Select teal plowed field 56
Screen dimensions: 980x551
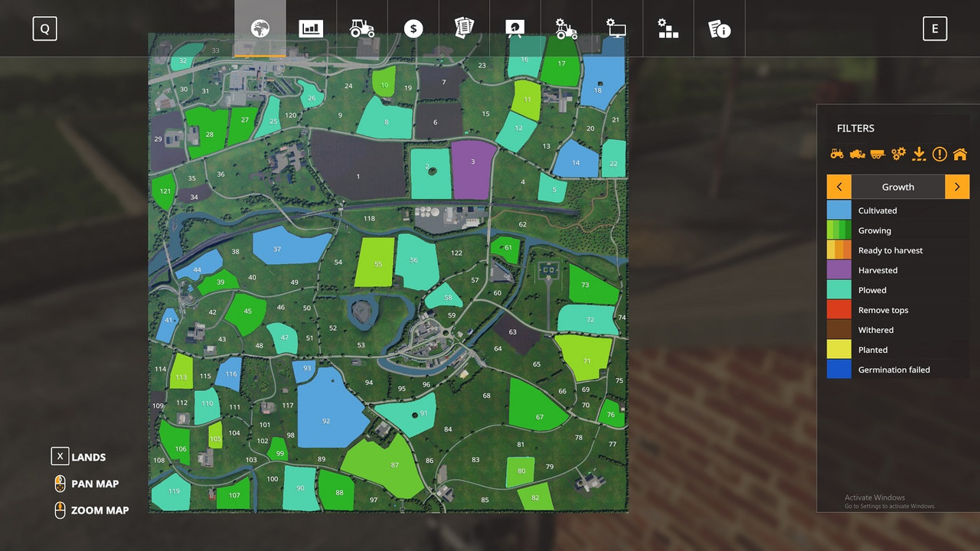coord(416,262)
